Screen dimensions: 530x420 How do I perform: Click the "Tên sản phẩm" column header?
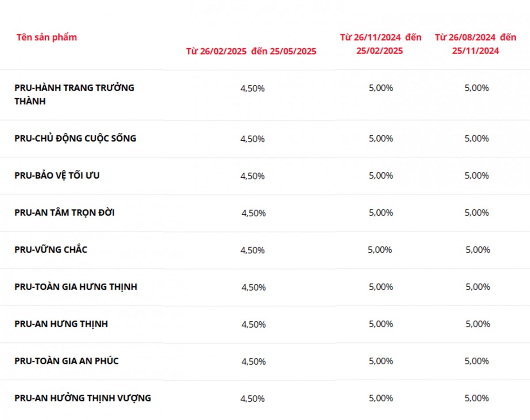(x=47, y=37)
